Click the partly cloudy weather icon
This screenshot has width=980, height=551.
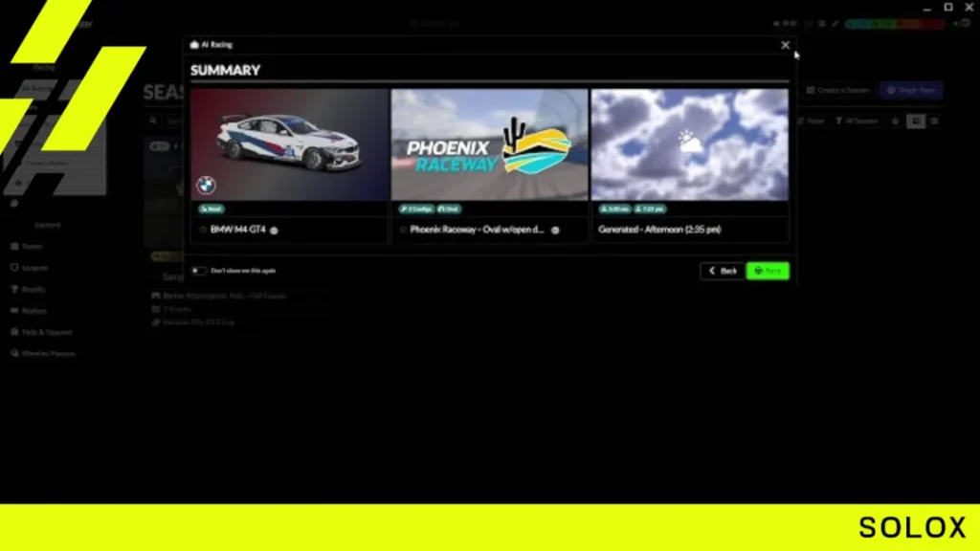point(689,143)
